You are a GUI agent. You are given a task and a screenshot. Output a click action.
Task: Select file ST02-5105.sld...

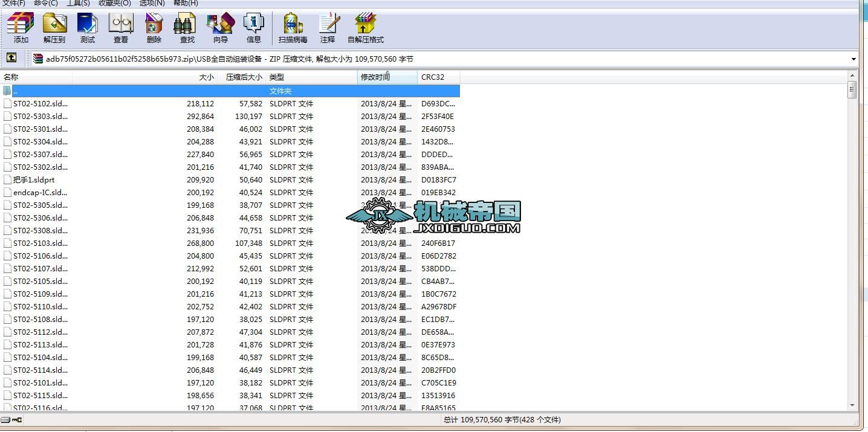click(40, 281)
